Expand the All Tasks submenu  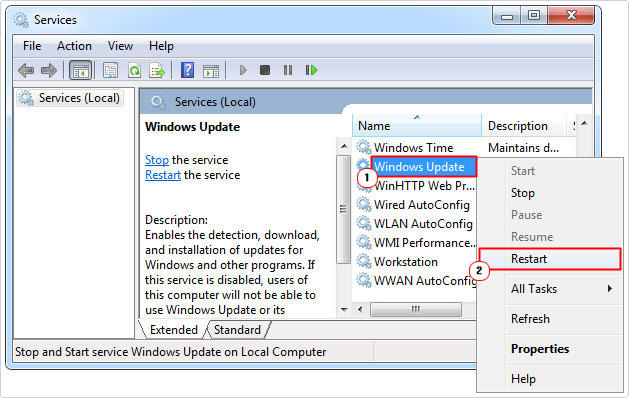pos(550,289)
